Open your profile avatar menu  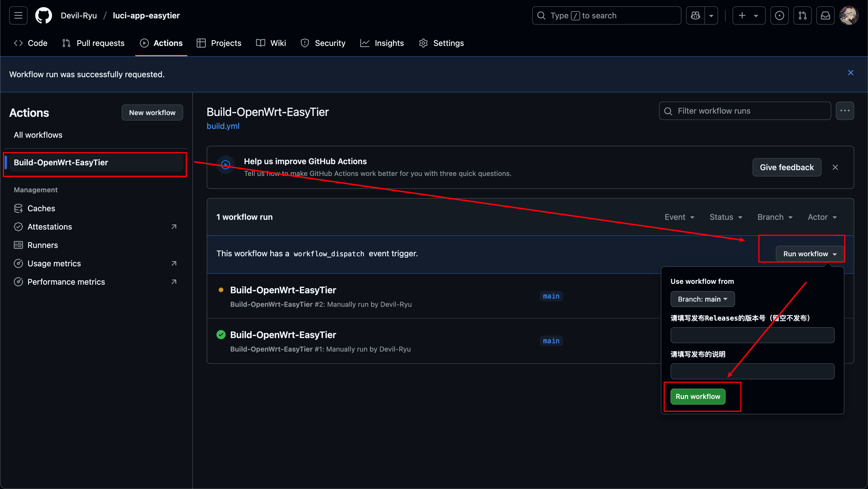pyautogui.click(x=849, y=15)
